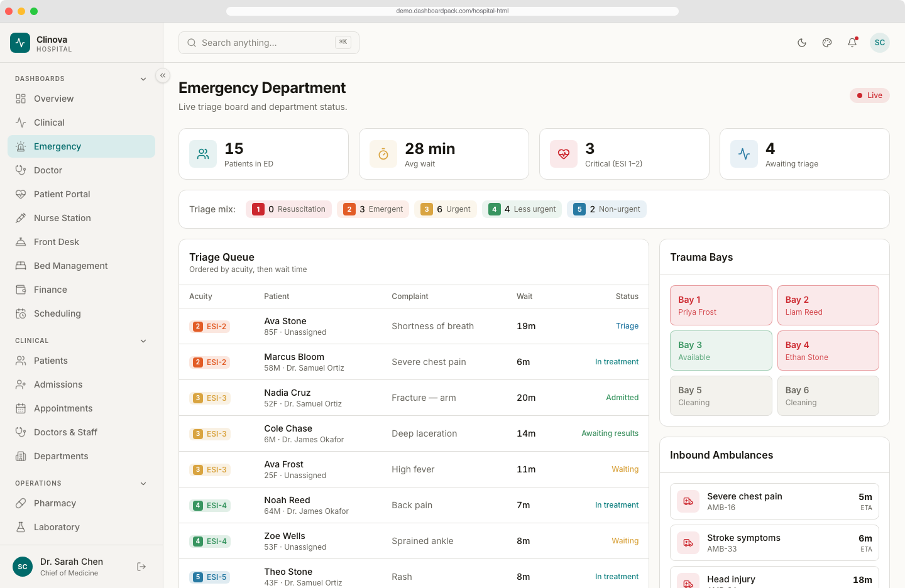Open Bay 1 Priya Frost card
The image size is (905, 588).
click(x=721, y=305)
